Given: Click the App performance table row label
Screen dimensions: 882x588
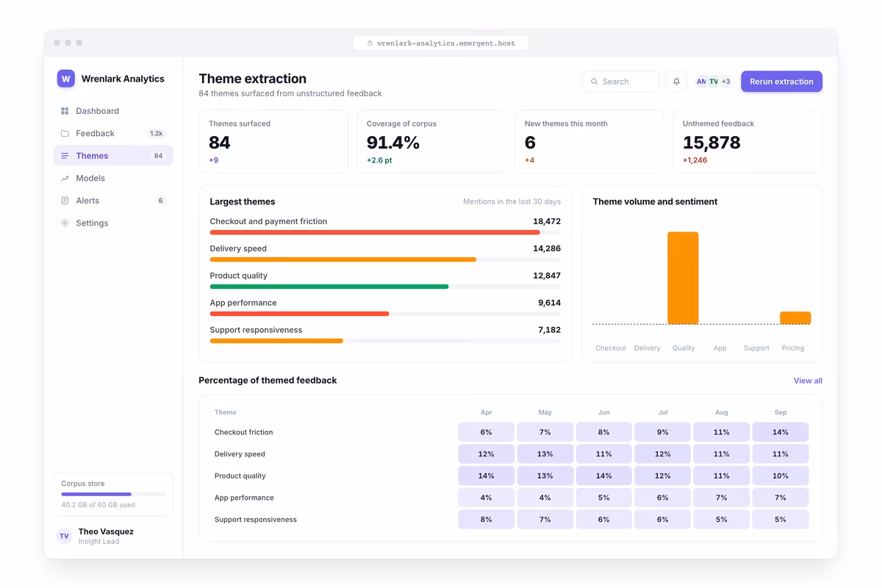Looking at the screenshot, I should [x=244, y=498].
